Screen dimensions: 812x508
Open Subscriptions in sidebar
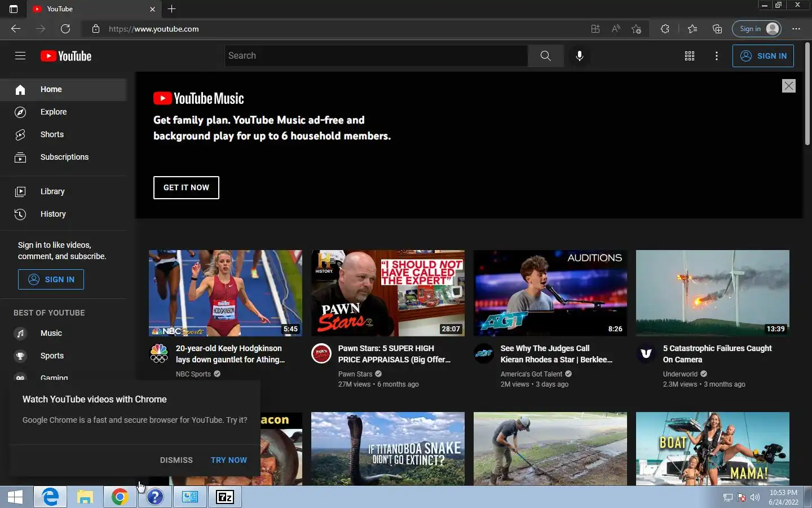pos(63,157)
